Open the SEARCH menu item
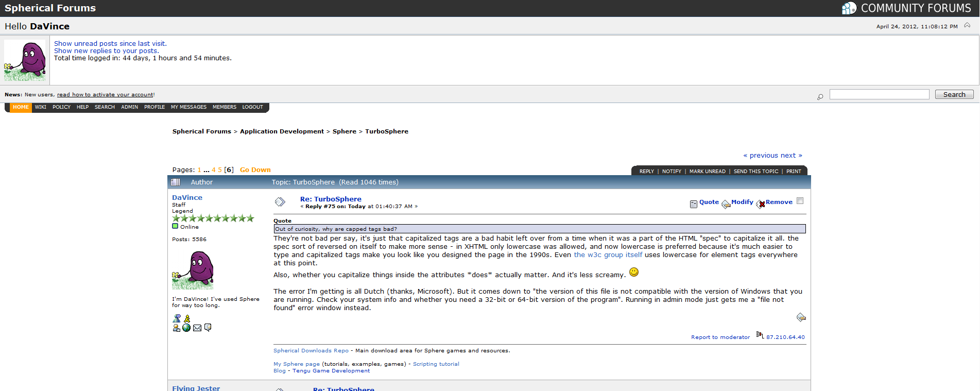The width and height of the screenshot is (980, 391). coord(105,107)
